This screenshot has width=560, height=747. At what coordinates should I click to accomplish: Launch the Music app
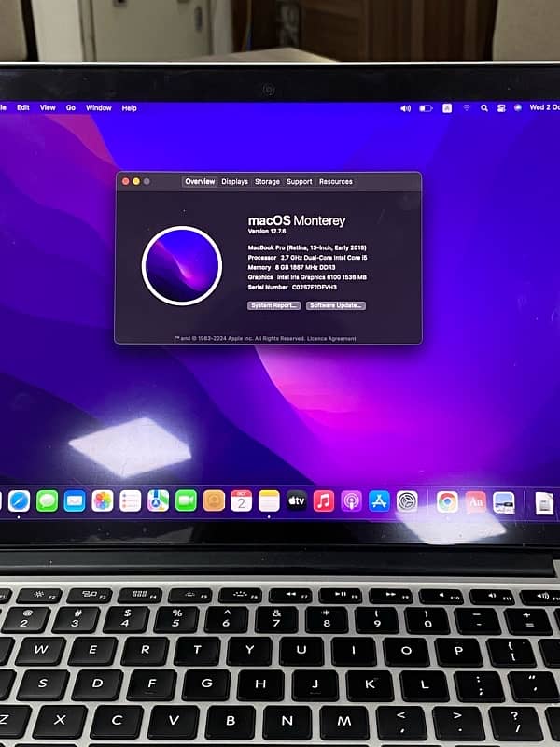[x=324, y=501]
